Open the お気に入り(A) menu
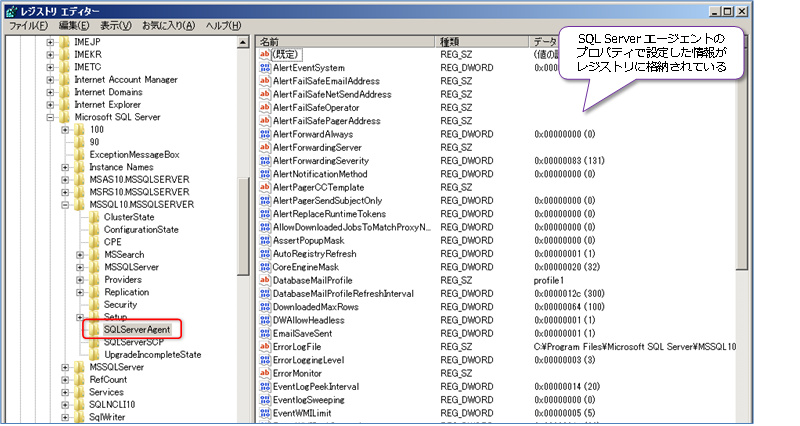 [168, 26]
